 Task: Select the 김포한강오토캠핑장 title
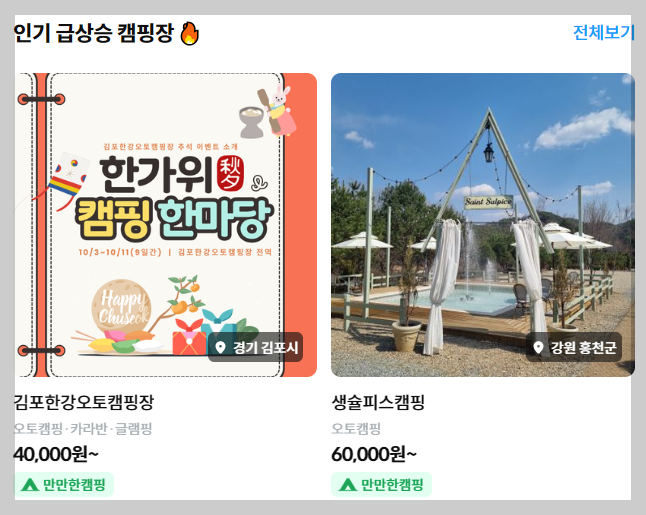click(x=84, y=402)
